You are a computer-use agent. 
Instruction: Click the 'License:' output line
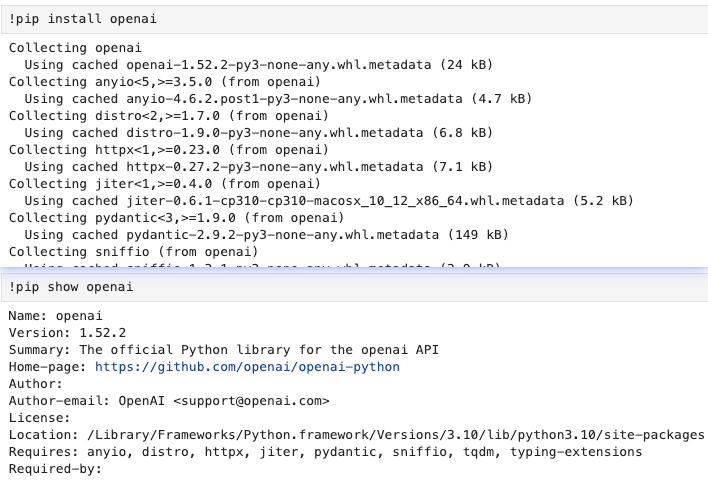point(39,418)
